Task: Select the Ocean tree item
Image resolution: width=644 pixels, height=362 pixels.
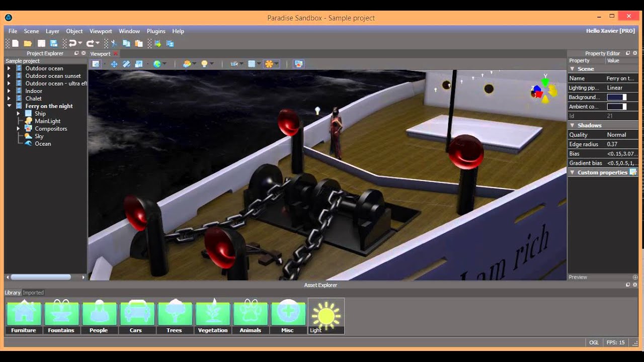Action: click(43, 144)
